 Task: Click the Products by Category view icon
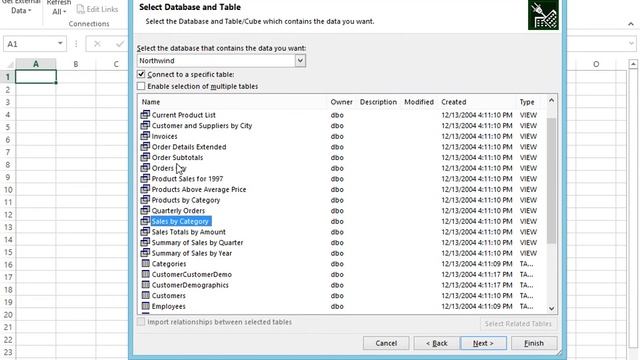[145, 200]
